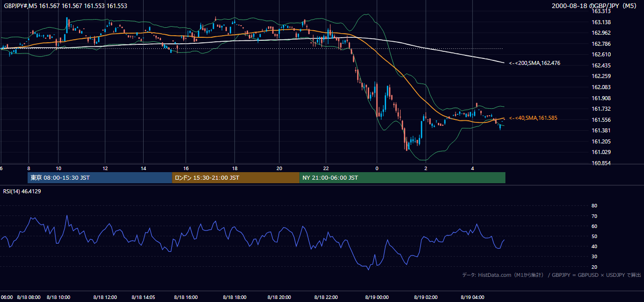This screenshot has height=302, width=644.
Task: Click price axis value 161.732
Action: tap(601, 109)
